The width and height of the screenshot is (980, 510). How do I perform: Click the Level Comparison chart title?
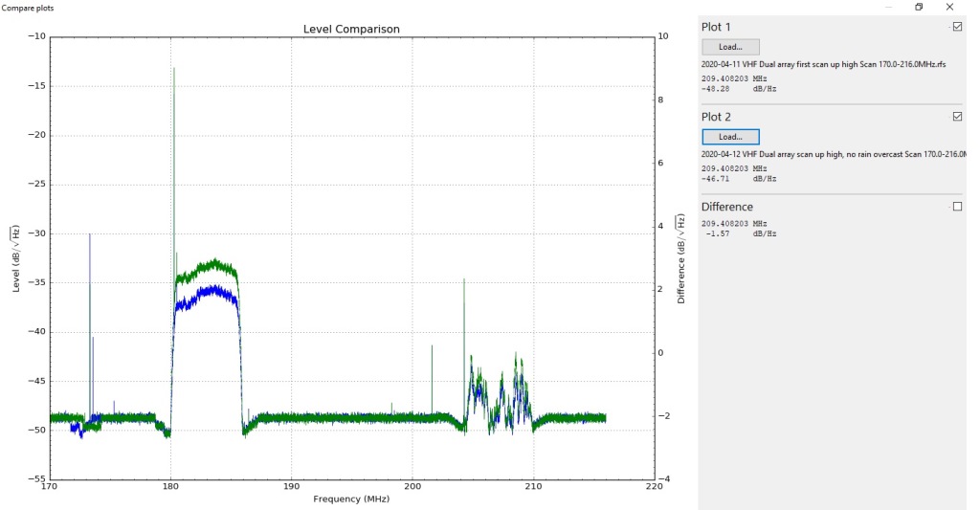click(351, 29)
